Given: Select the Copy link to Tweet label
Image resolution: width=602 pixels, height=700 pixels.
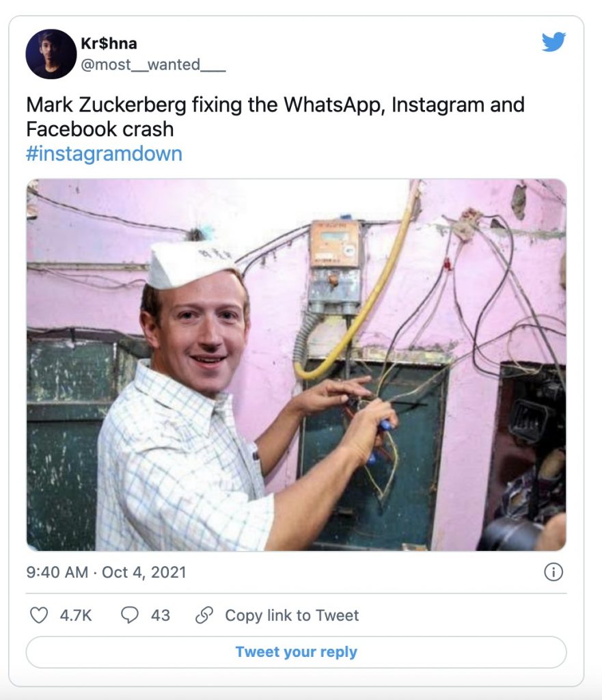Looking at the screenshot, I should click(292, 615).
